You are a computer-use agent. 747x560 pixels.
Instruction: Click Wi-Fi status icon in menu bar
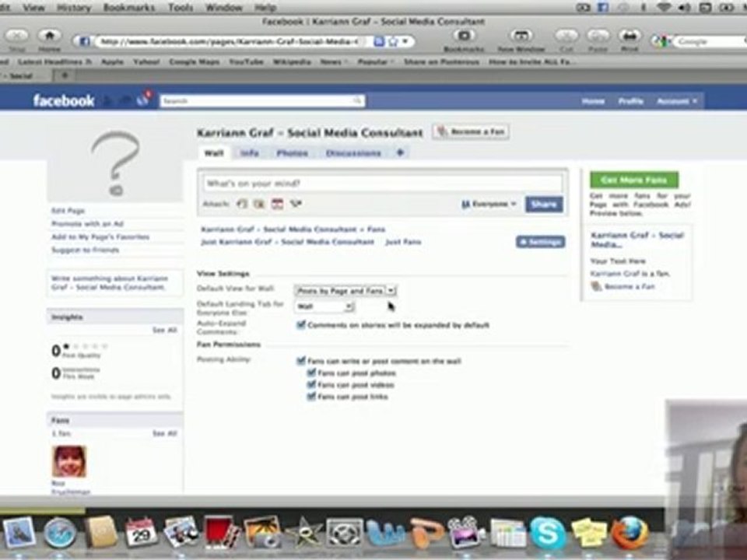pos(663,7)
